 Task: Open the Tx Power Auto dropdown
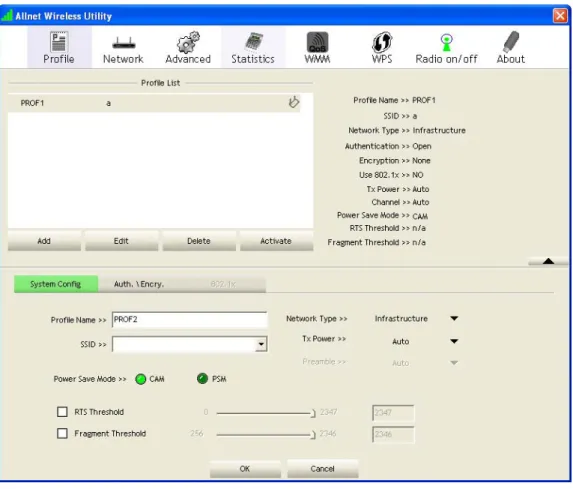click(454, 341)
